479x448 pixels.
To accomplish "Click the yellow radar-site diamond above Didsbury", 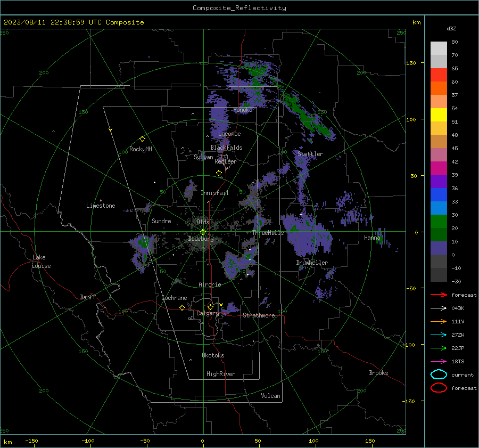I will (203, 232).
